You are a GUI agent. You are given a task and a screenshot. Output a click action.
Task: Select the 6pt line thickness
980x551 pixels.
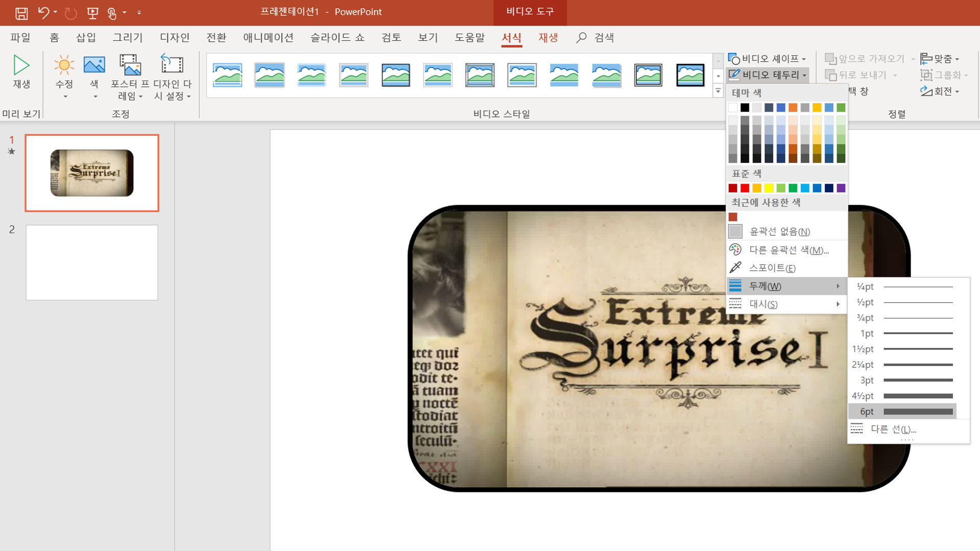902,411
